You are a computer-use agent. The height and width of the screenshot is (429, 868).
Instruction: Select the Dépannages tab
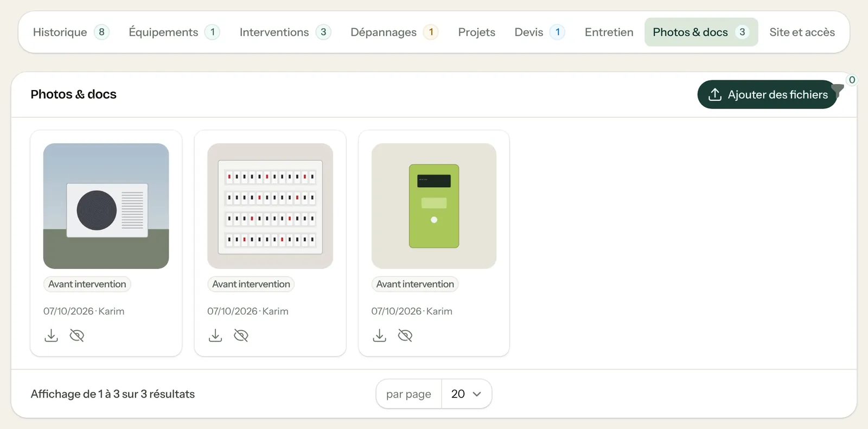(x=394, y=32)
